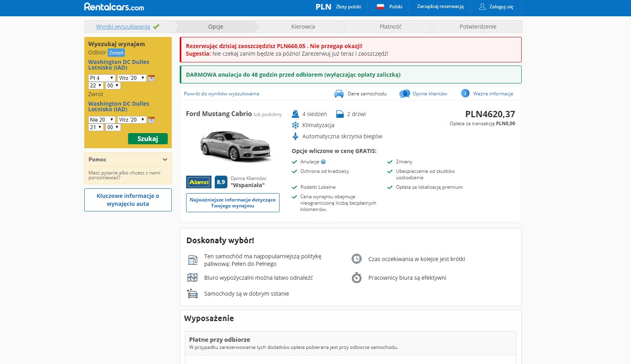Go to Wyniki wyszukiwania step

coord(123,27)
